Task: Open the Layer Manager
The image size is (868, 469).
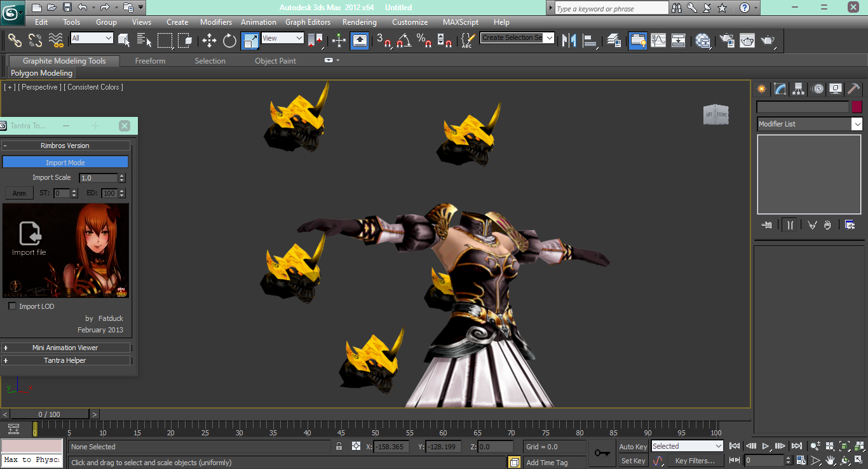Action: (614, 40)
